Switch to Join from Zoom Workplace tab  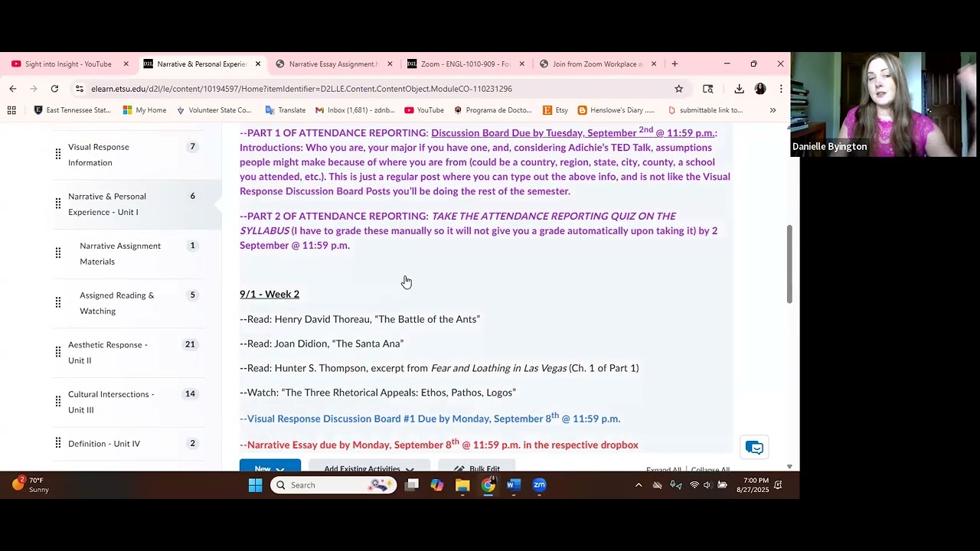click(x=597, y=64)
